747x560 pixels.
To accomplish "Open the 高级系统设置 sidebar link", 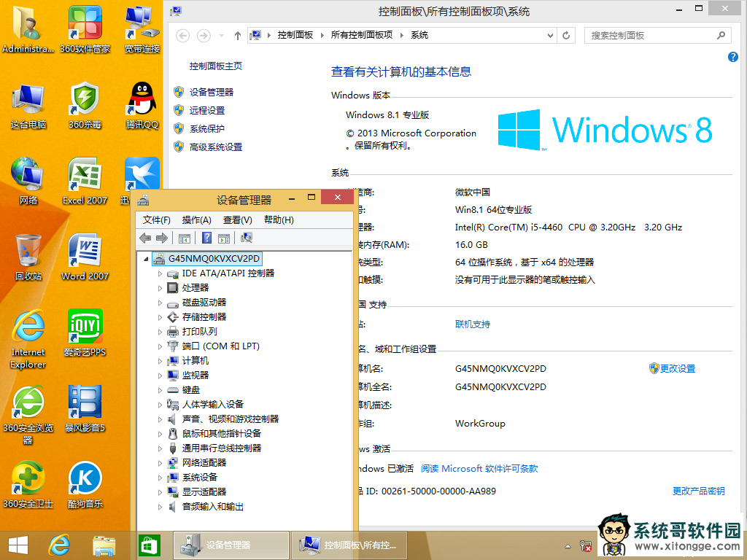I will (x=216, y=147).
